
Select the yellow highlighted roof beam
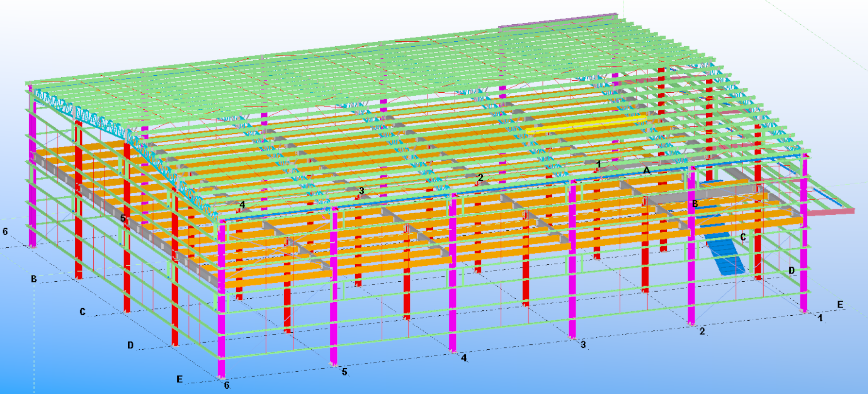point(585,124)
